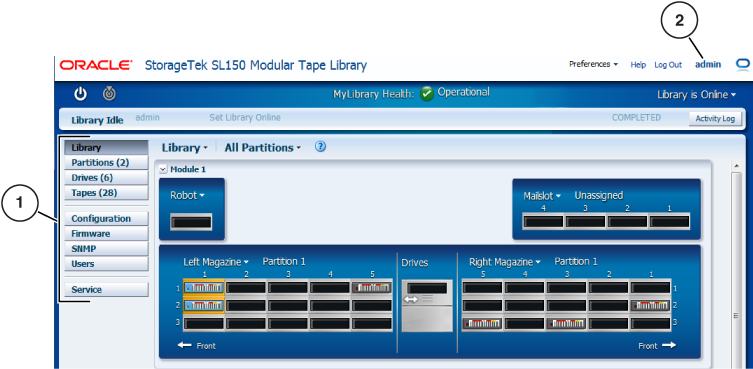
Task: Click the Oracle O logo icon at top right
Action: [x=743, y=64]
